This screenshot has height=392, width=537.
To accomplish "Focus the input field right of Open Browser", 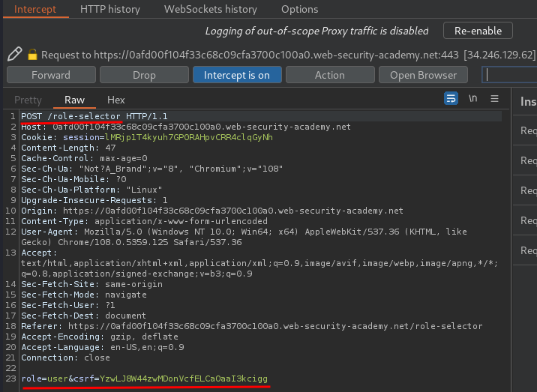I will (509, 75).
